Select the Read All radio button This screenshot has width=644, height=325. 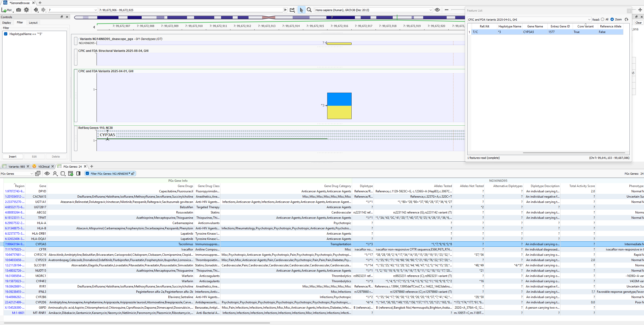pos(602,19)
